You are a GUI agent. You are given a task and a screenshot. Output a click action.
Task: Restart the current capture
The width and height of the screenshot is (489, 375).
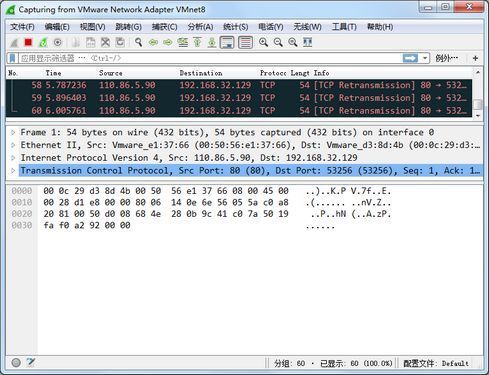click(43, 42)
